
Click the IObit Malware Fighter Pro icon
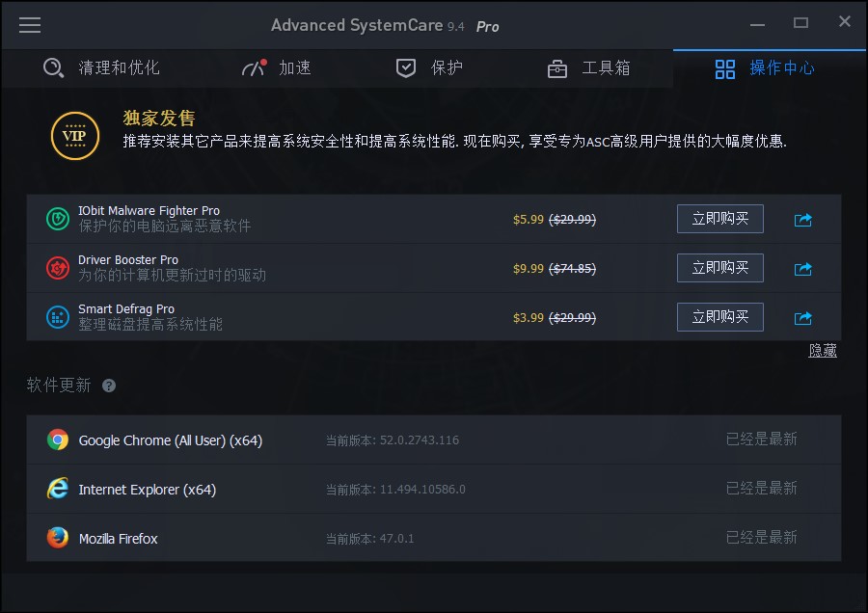[x=58, y=219]
